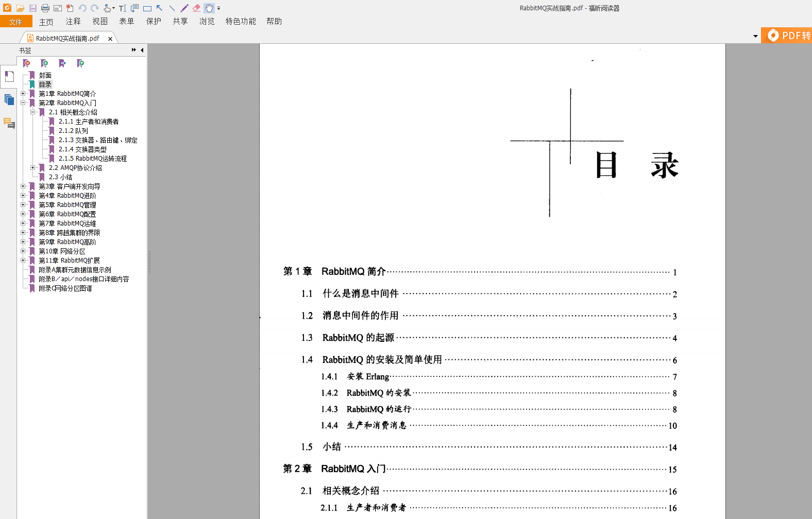The width and height of the screenshot is (812, 519).
Task: Open the tab list dropdown arrow
Action: (x=755, y=37)
